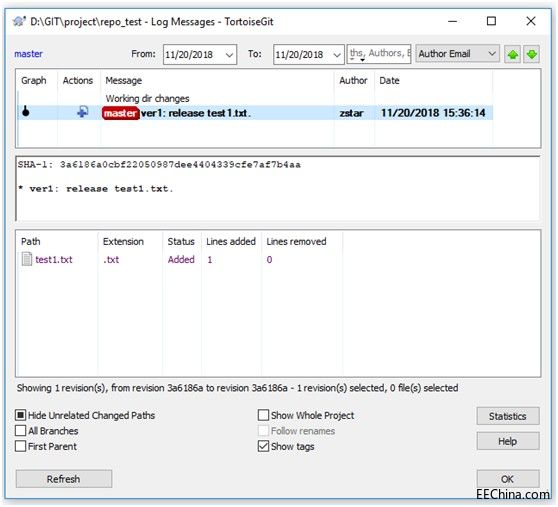Open the From date picker dropdown

[230, 55]
